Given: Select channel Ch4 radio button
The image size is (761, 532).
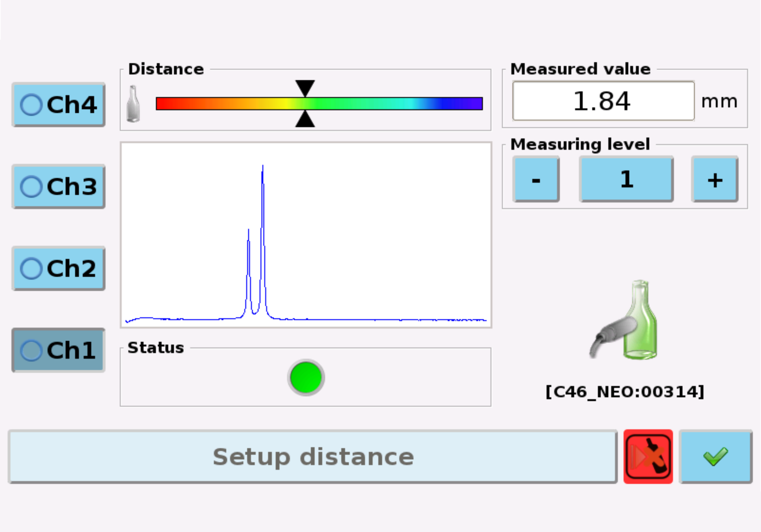Looking at the screenshot, I should click(59, 105).
